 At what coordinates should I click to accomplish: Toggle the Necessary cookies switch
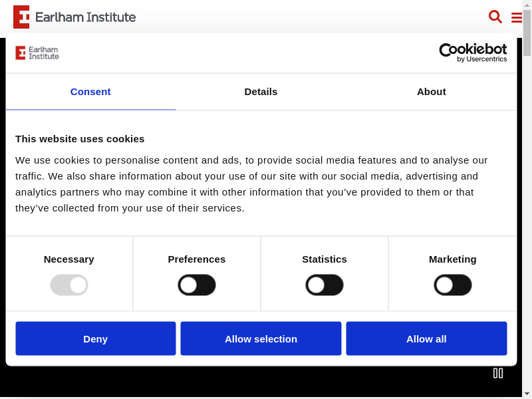click(69, 285)
